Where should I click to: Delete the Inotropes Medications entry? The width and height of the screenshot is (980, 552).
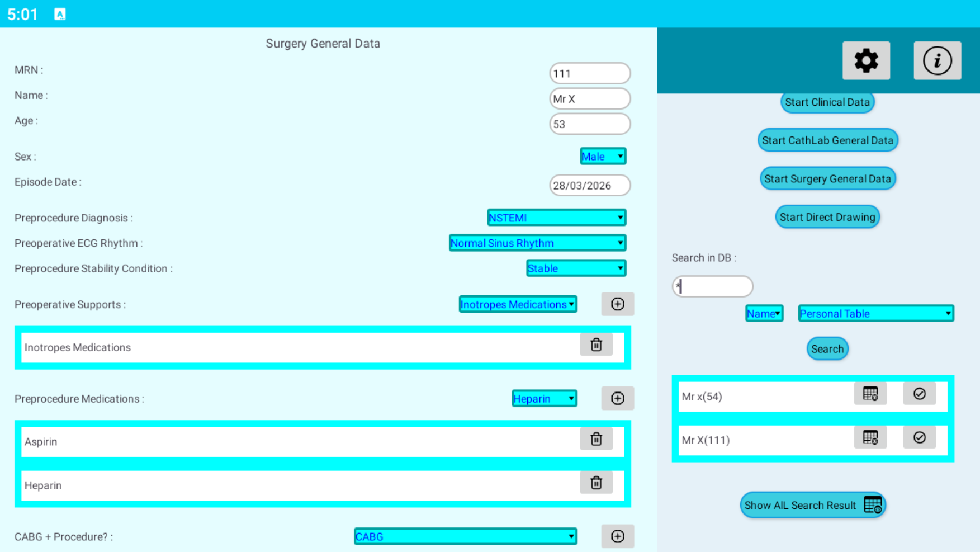[596, 345]
